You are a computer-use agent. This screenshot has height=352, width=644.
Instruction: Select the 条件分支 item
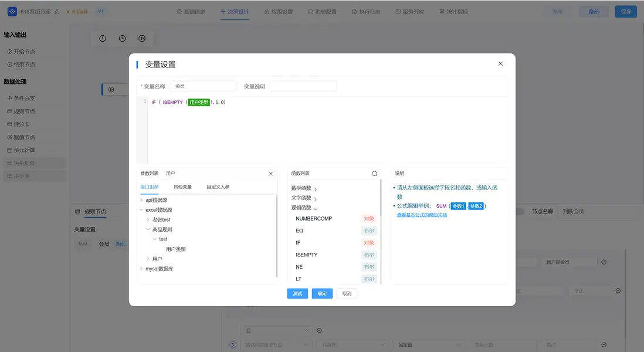click(21, 98)
